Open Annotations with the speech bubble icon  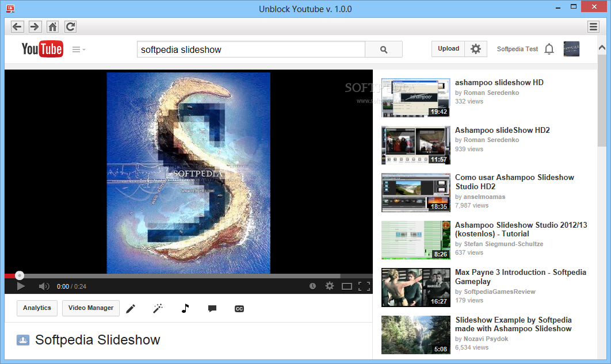click(212, 309)
